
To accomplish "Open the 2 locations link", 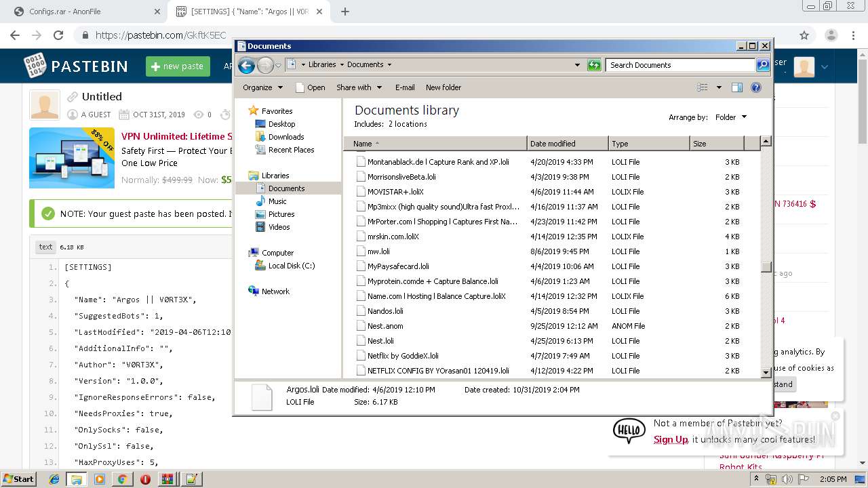I will [408, 124].
